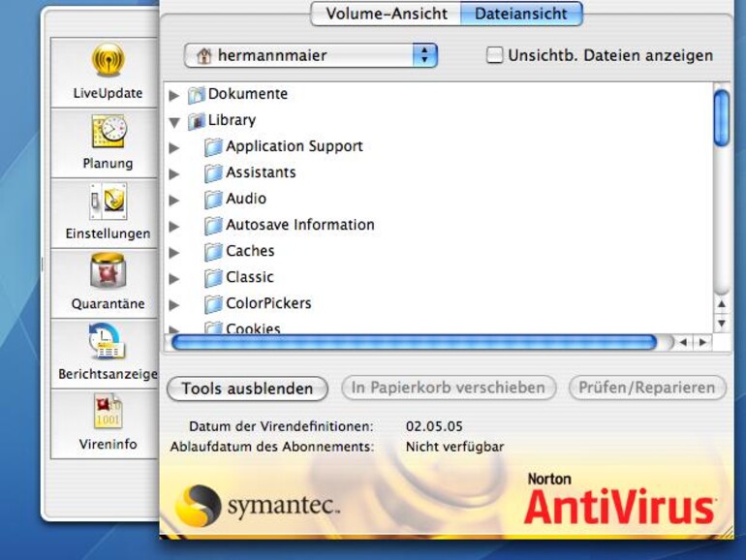Click the Classic folder icon
This screenshot has width=746, height=560.
point(213,278)
